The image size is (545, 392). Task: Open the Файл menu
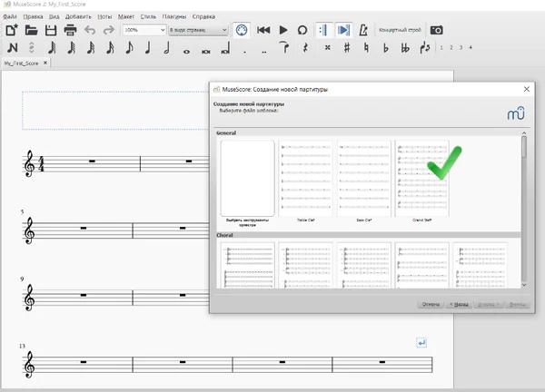10,16
